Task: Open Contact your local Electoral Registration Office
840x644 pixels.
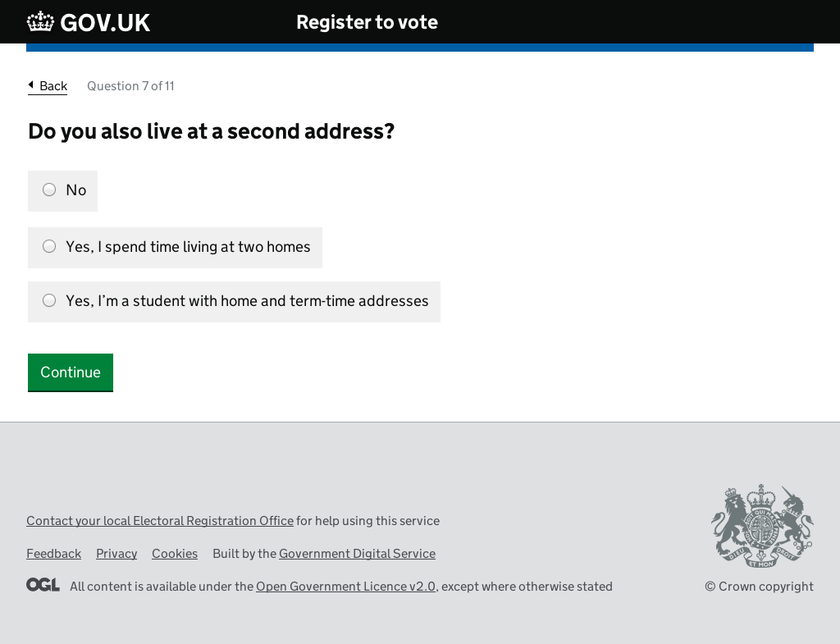Action: coord(160,521)
